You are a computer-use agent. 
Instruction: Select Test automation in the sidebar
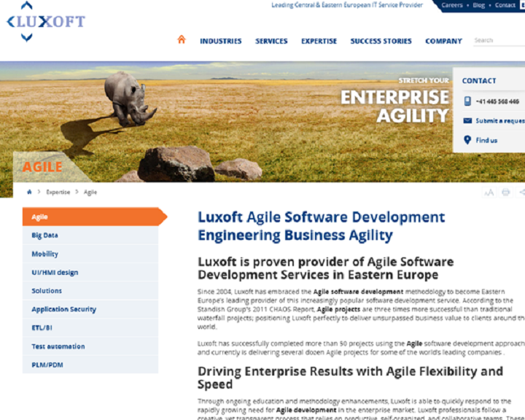pyautogui.click(x=90, y=346)
